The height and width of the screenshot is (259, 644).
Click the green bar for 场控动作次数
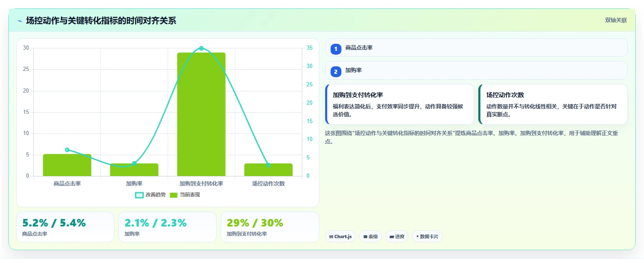tap(268, 170)
